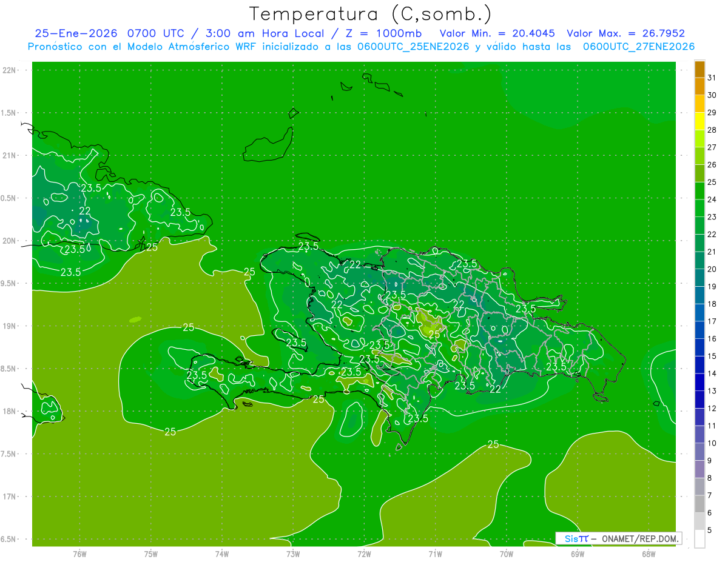728x562 pixels.
Task: Click the "71W" longitude axis label
Action: (x=435, y=554)
